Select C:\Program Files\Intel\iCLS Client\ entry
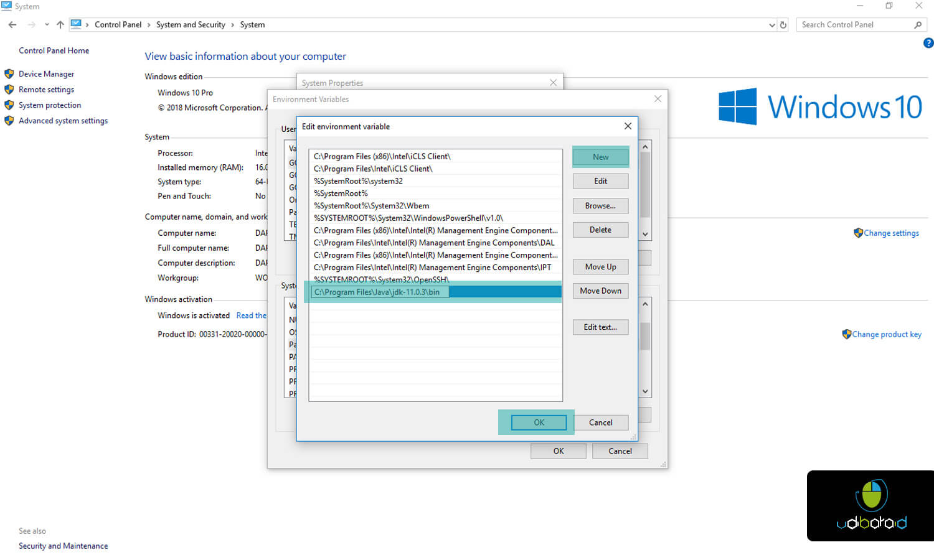This screenshot has height=560, width=934. click(x=435, y=169)
